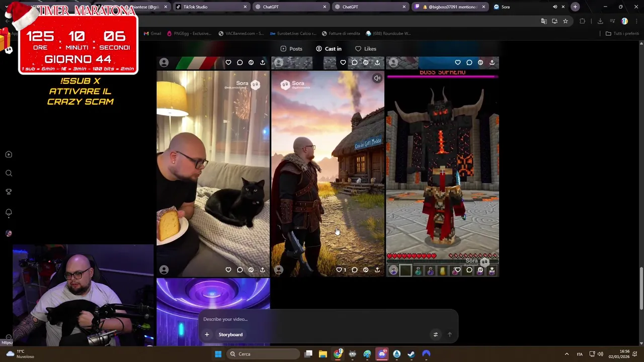The image size is (644, 362).
Task: Like the top-row middle gray stone video
Action: 343,62
